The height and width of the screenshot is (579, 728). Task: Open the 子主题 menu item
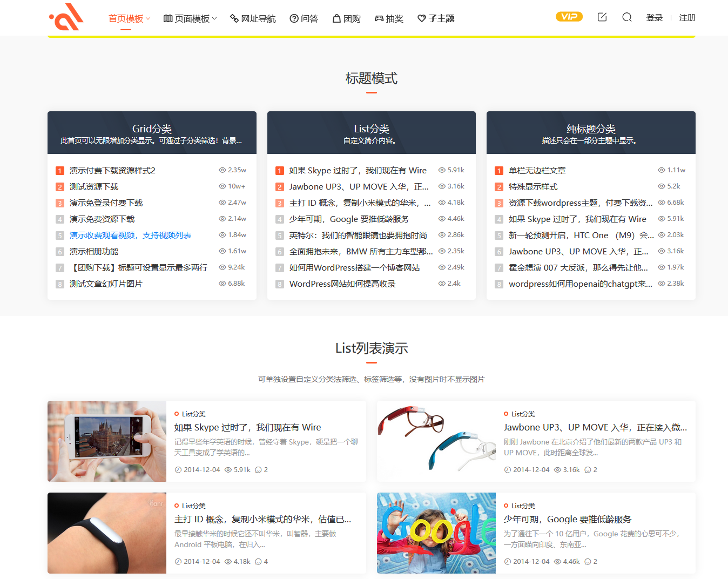(436, 19)
